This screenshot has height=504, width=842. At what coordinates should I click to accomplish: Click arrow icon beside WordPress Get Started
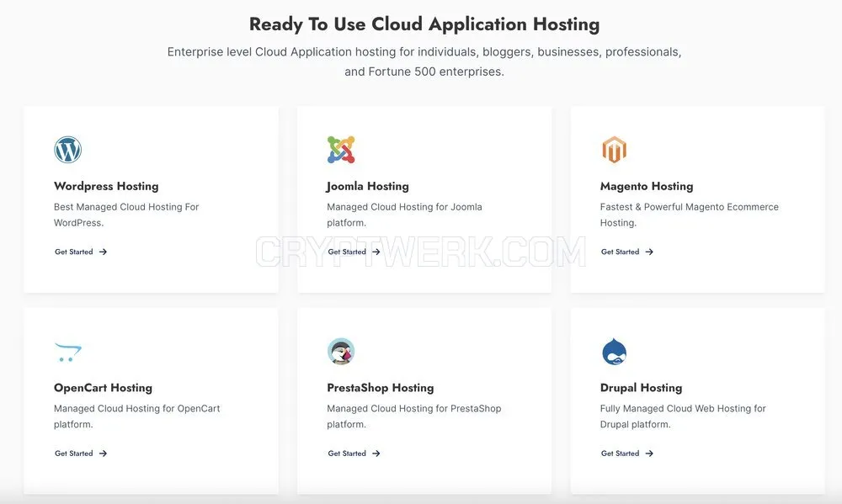click(x=103, y=252)
